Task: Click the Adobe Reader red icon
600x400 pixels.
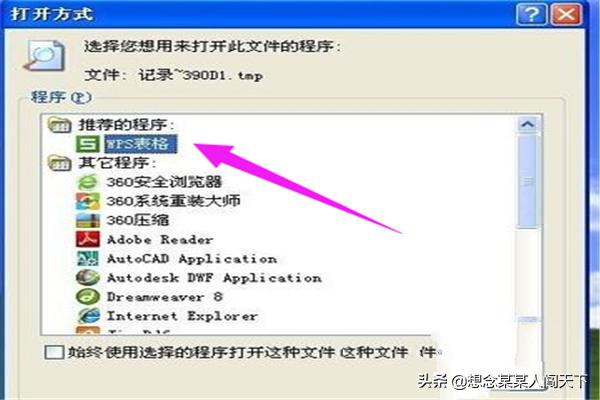Action: tap(88, 239)
